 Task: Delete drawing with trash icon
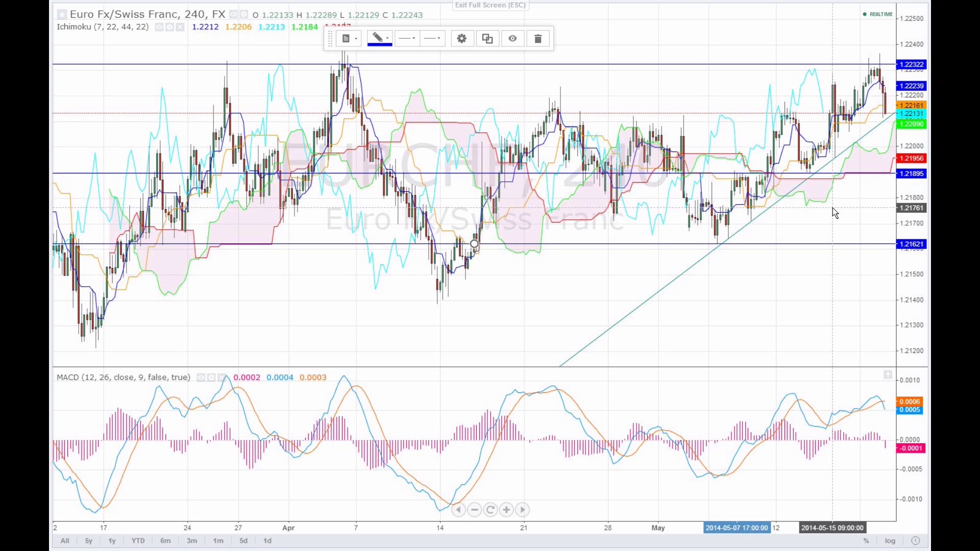537,39
